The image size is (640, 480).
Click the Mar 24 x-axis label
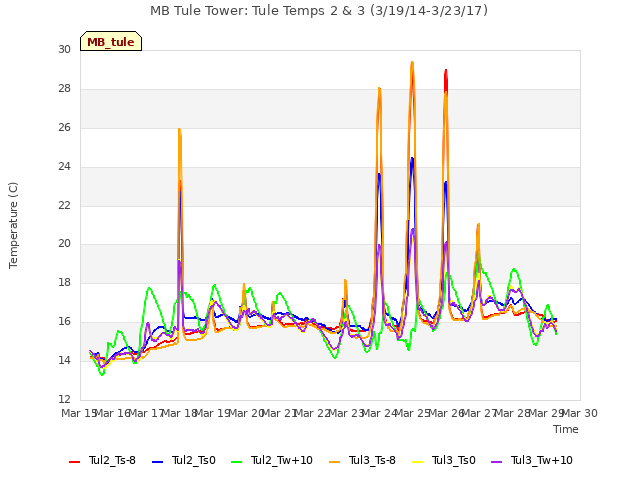(380, 413)
